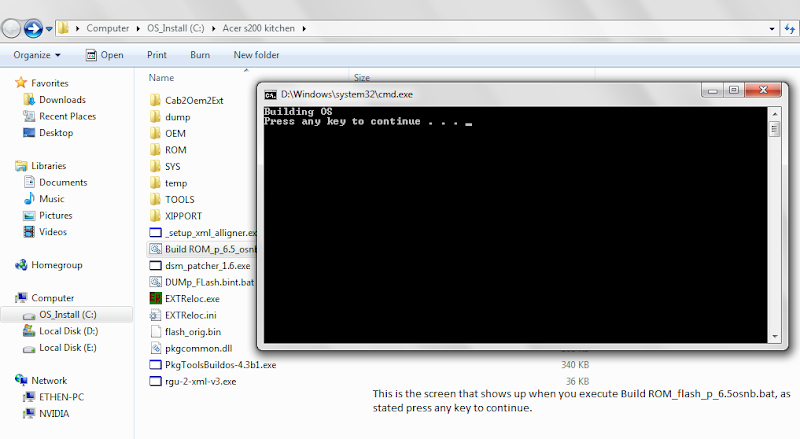Click the cmd window scroll up arrow
Viewport: 800px width, 439px height.
(774, 114)
